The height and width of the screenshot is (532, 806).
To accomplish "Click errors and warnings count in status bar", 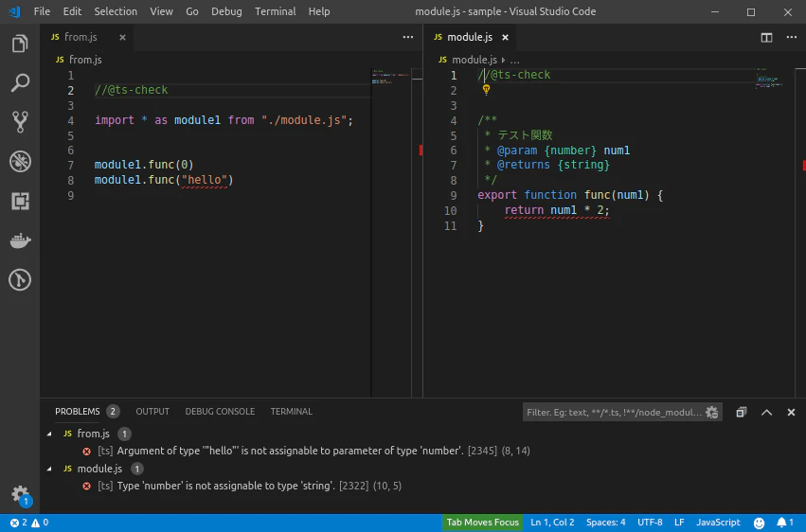I will [29, 523].
